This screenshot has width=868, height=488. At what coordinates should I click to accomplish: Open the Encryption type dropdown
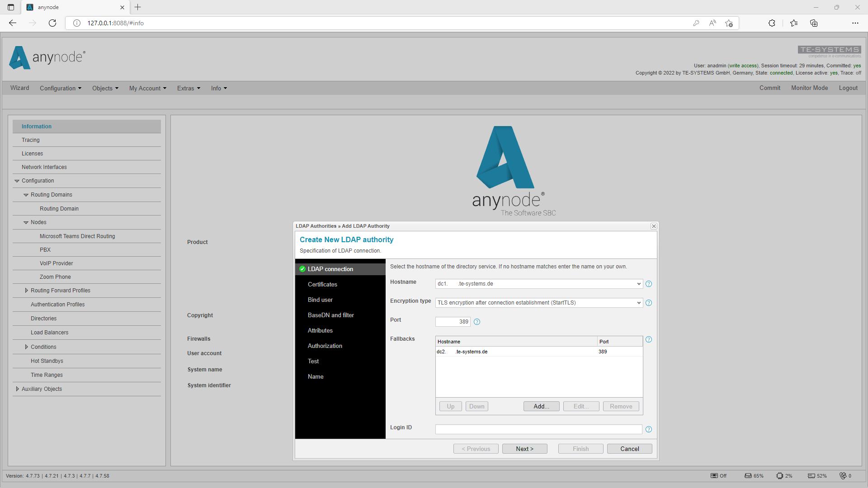pos(638,303)
